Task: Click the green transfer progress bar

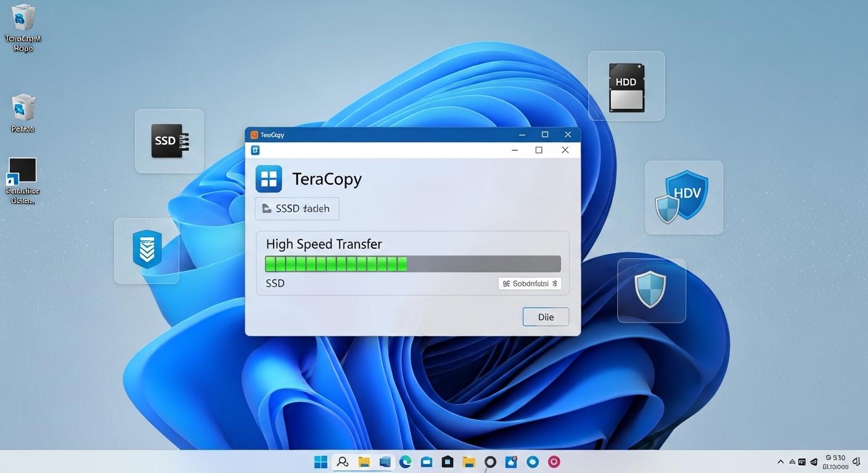Action: point(336,264)
